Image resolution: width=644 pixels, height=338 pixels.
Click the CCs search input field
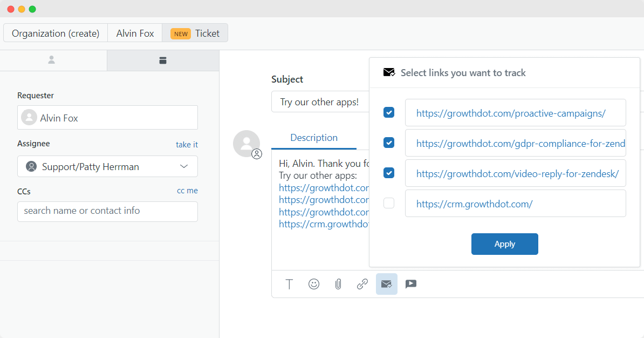[x=108, y=211]
